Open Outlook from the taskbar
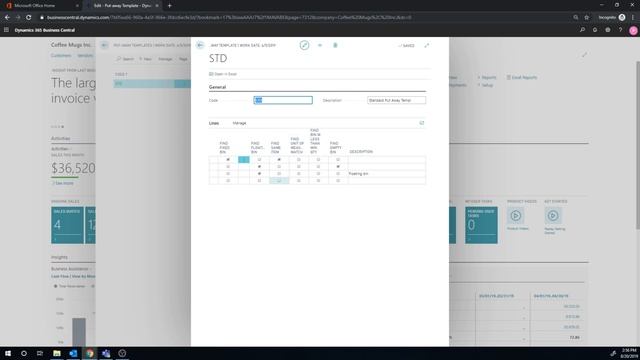Viewport: 640px width, 360px height. (x=73, y=353)
